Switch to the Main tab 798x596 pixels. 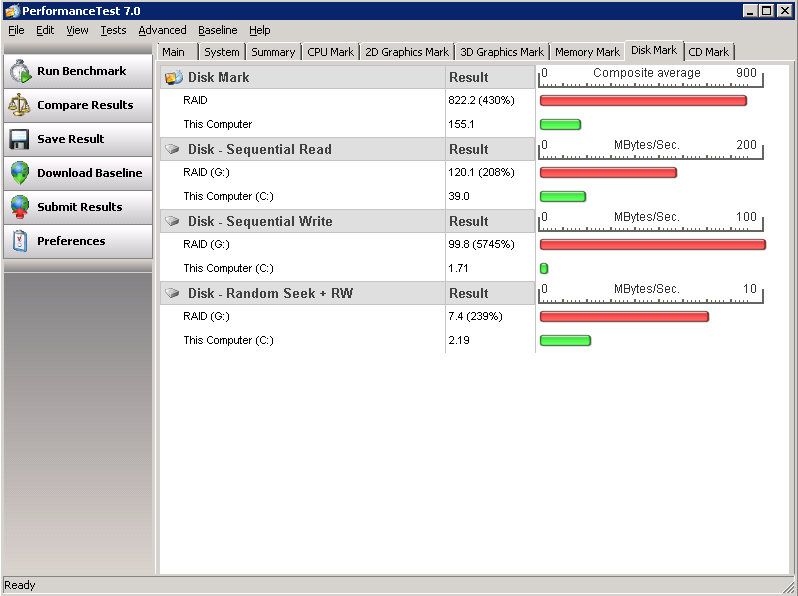coord(177,52)
